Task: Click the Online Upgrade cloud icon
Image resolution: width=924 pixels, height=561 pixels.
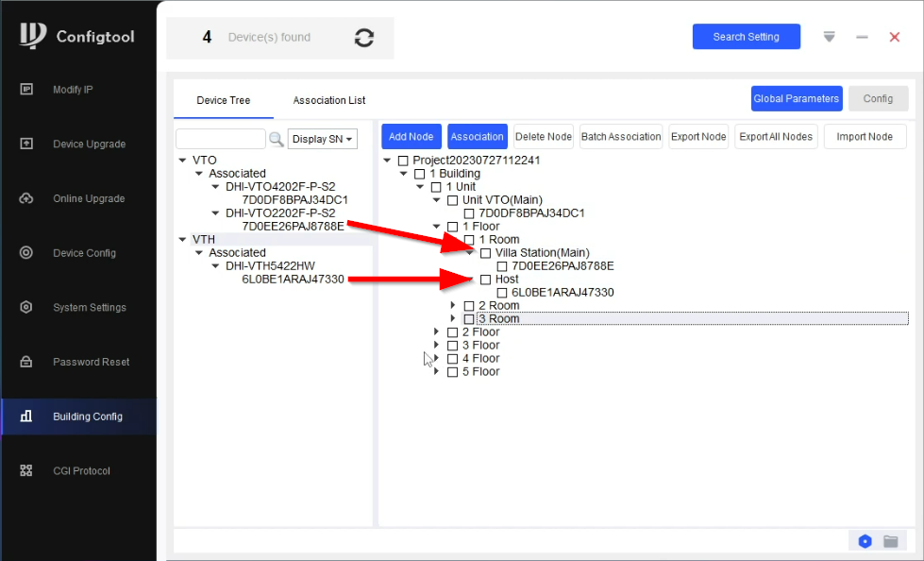Action: pos(26,198)
